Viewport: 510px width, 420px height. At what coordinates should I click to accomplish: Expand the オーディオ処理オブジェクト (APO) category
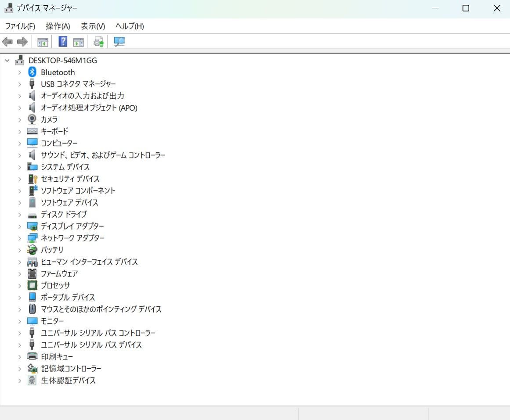click(x=19, y=108)
